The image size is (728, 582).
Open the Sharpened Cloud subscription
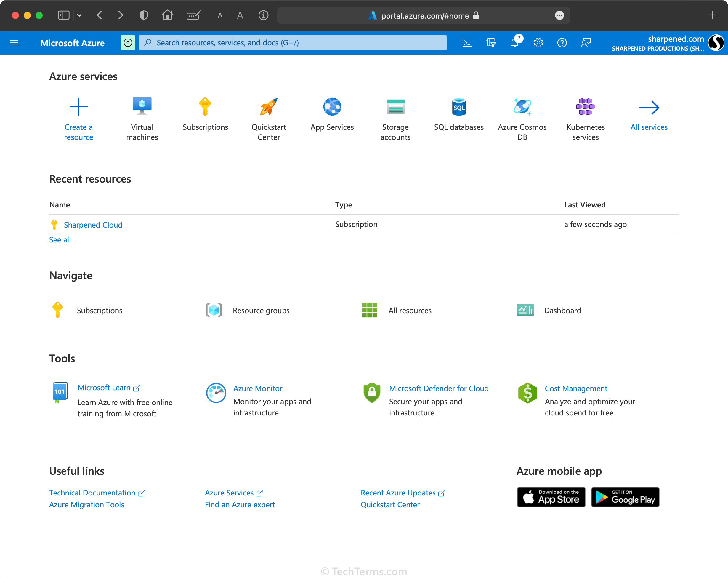tap(93, 225)
